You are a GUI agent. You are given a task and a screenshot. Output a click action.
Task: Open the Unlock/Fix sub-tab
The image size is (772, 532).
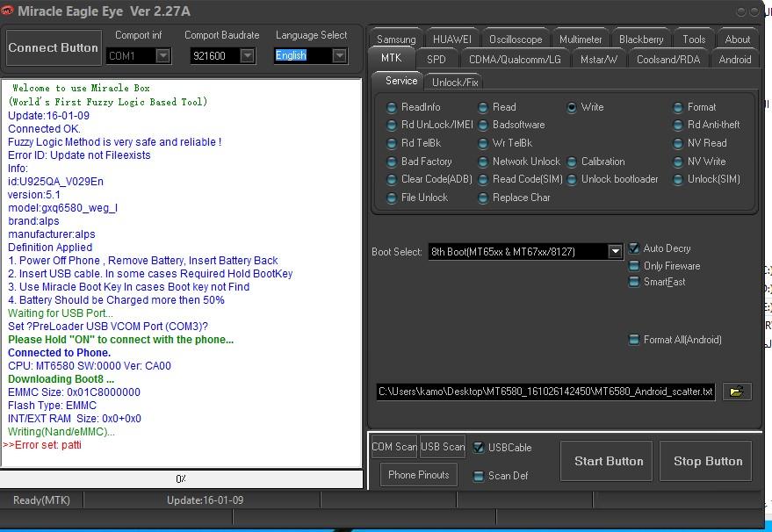[x=454, y=83]
